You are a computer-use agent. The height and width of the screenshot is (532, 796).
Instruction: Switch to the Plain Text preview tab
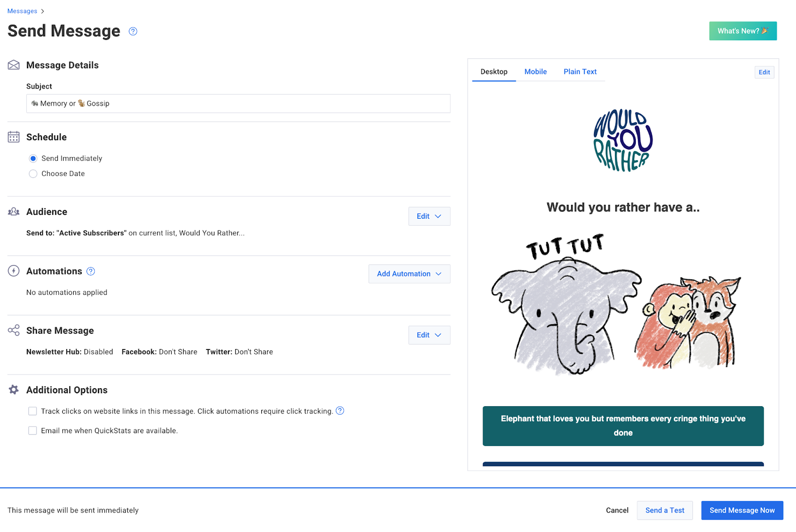click(x=580, y=72)
